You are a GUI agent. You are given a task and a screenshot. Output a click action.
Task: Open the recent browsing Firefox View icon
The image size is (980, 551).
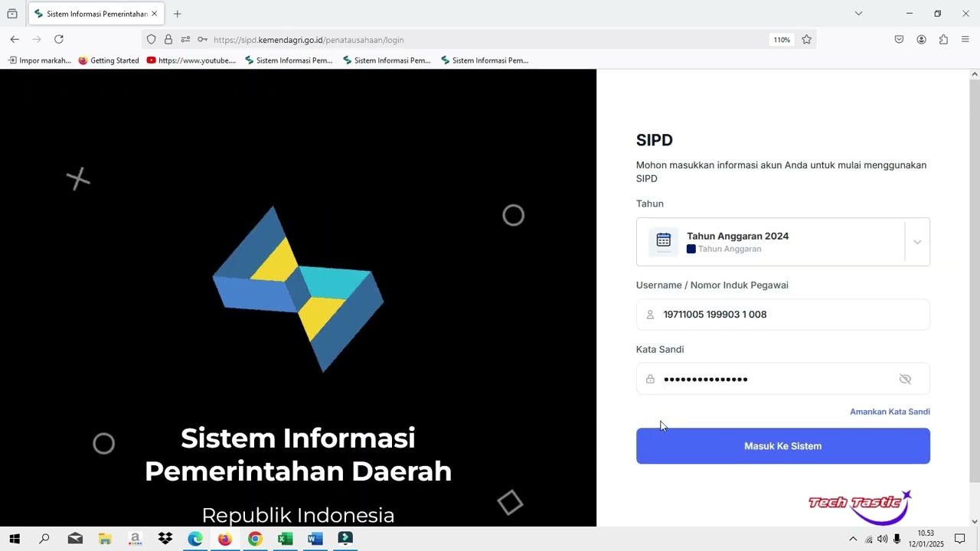(12, 14)
